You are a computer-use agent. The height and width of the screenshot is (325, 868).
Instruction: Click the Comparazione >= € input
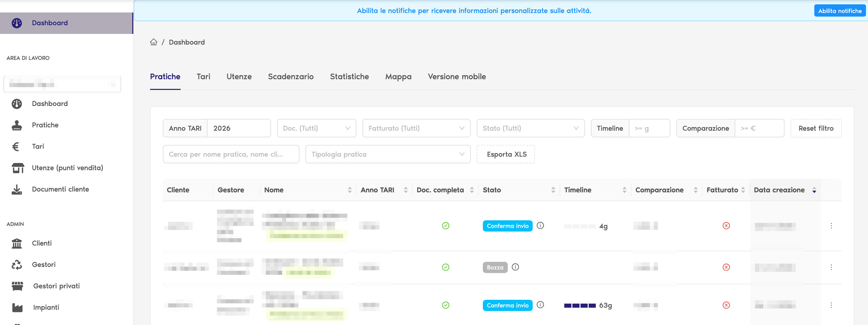coord(759,128)
